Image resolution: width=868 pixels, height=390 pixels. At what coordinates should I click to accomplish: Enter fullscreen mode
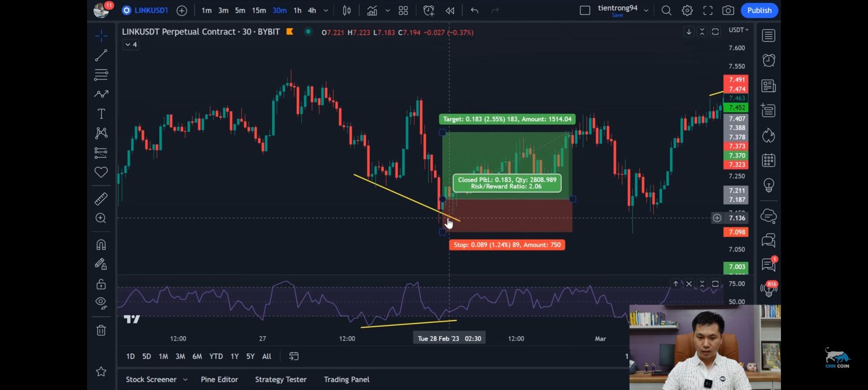point(708,10)
